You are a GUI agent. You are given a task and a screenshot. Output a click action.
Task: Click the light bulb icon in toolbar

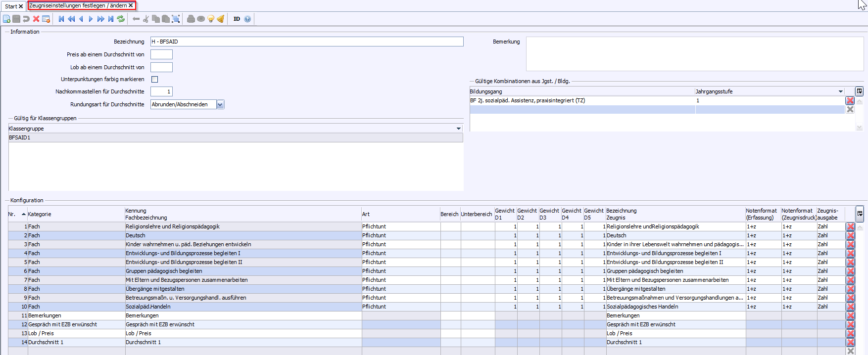pos(211,19)
